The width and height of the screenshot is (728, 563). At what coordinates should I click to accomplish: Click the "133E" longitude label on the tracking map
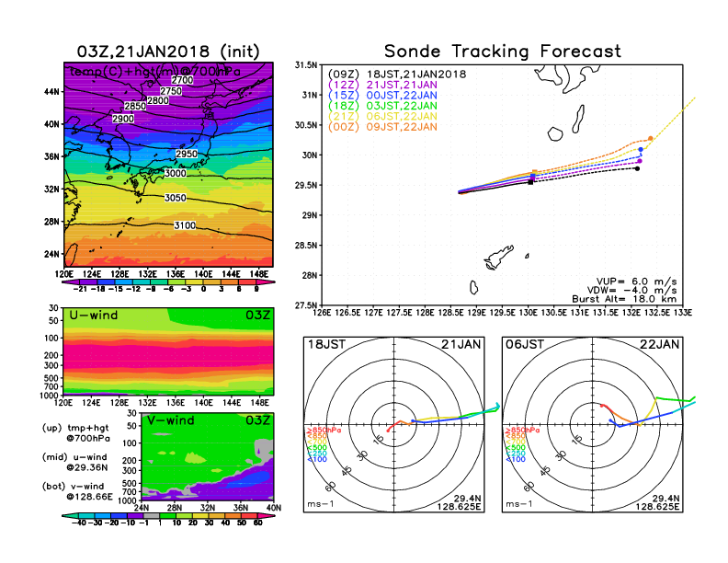[683, 313]
